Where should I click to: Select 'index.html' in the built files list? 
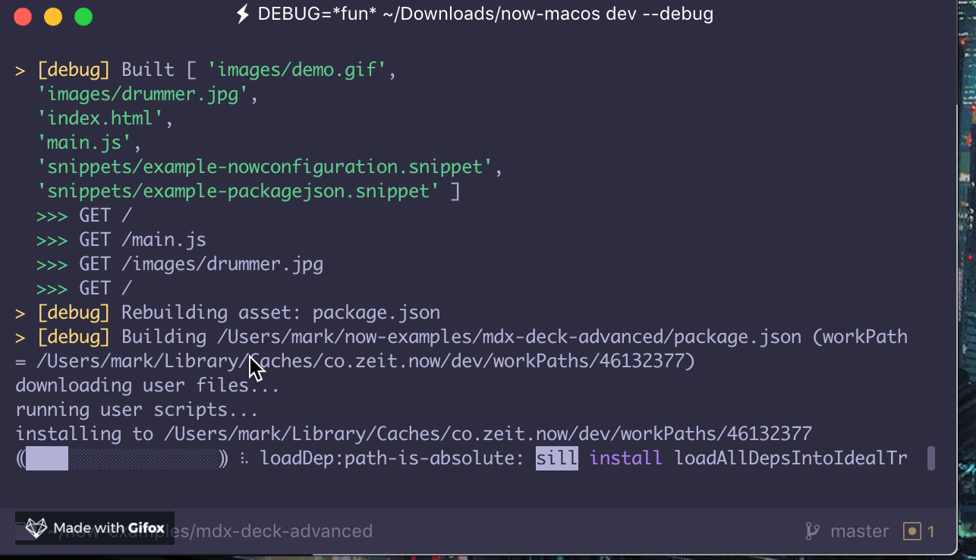[x=99, y=118]
